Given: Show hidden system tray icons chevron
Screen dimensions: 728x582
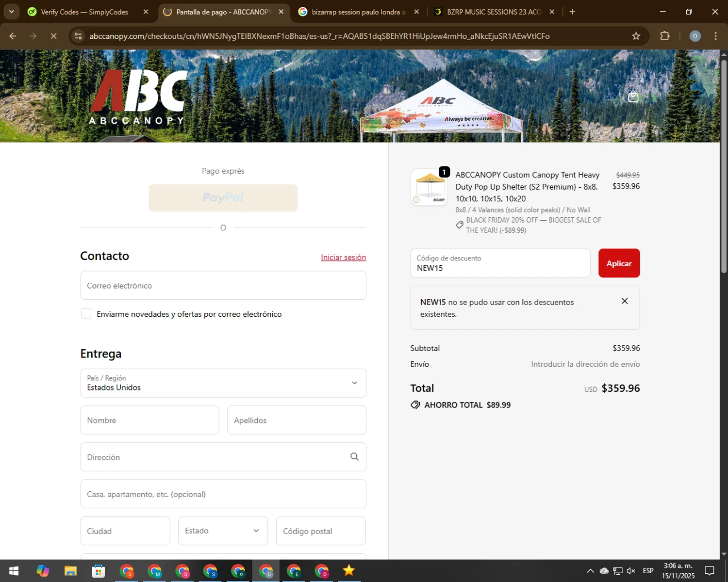Looking at the screenshot, I should (590, 571).
